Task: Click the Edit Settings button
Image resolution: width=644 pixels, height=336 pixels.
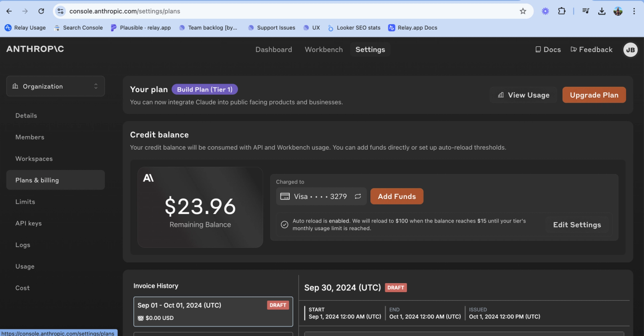Action: coord(577,225)
